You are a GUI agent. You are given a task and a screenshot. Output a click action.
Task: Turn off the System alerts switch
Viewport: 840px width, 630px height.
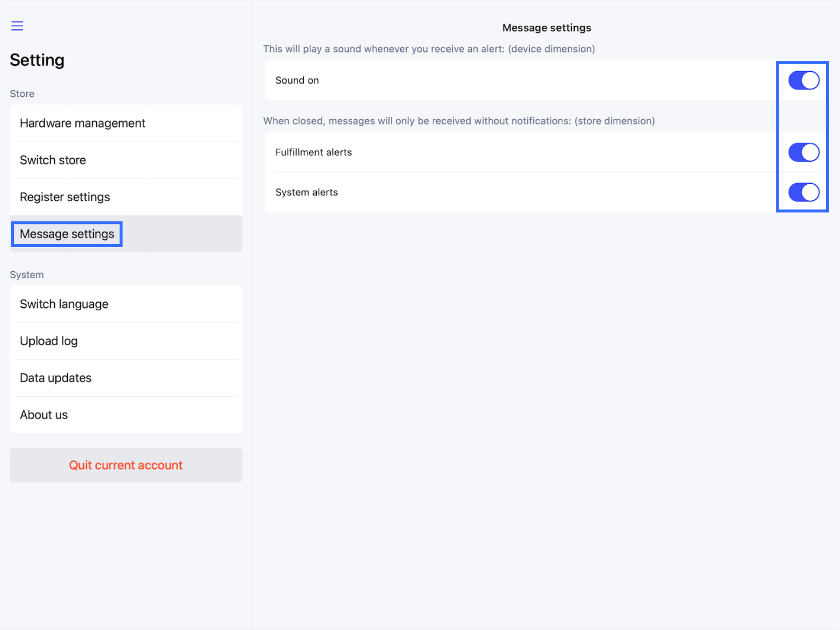[803, 192]
